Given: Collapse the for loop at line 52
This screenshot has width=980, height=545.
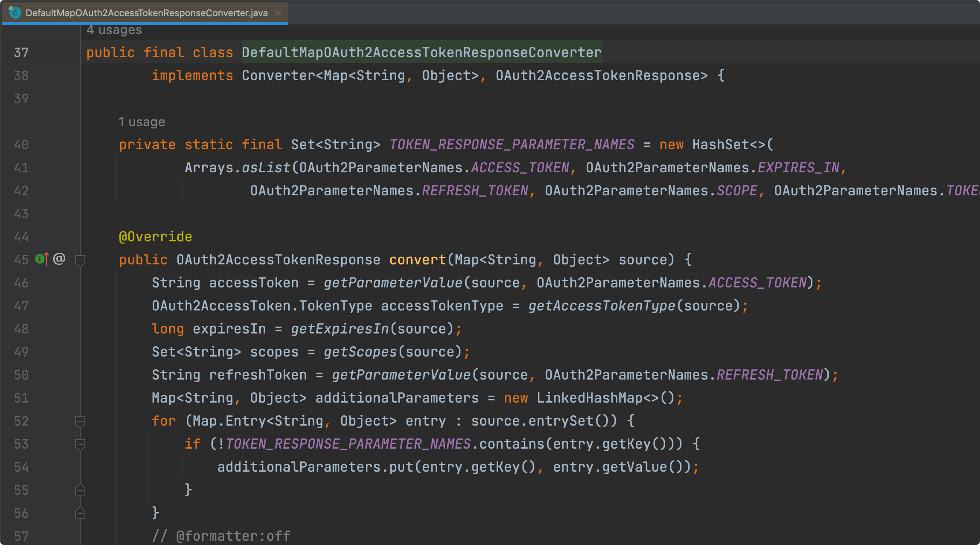Looking at the screenshot, I should click(x=80, y=421).
